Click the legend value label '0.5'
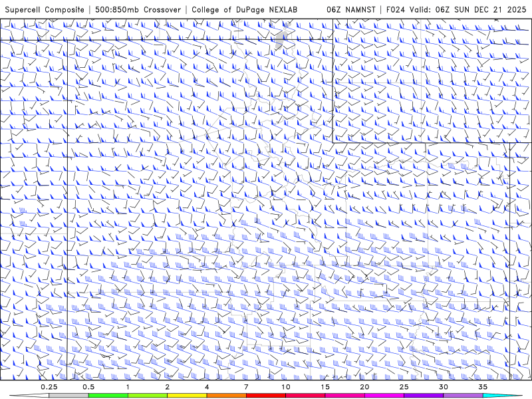This screenshot has width=532, height=399. 88,387
